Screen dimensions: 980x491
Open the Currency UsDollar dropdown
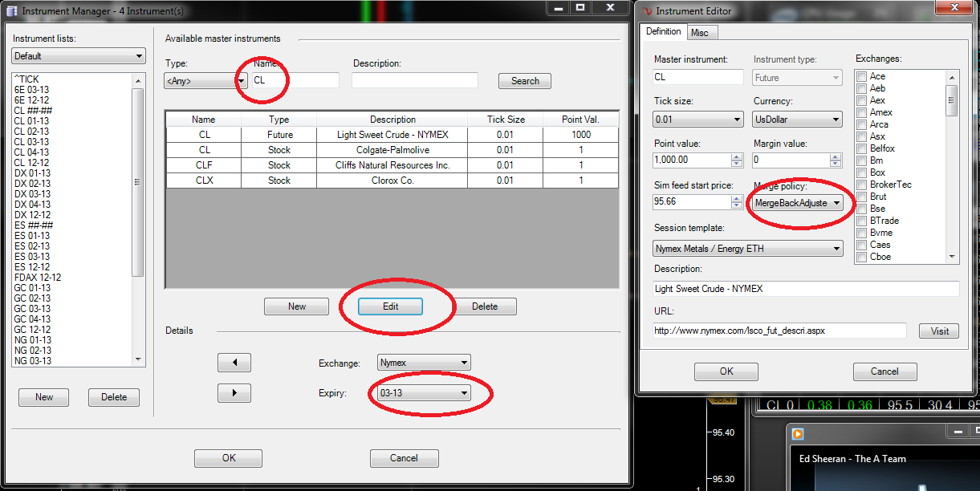point(799,119)
